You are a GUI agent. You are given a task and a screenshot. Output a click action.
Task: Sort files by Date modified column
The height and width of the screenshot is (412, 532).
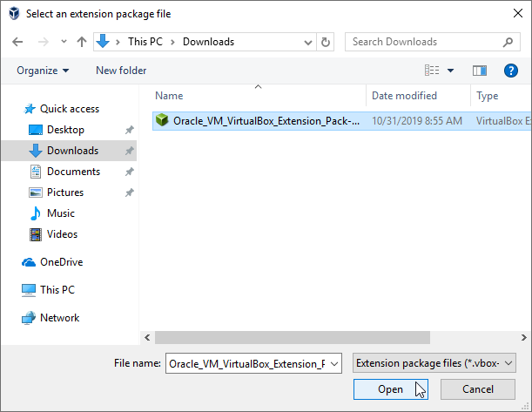click(x=404, y=96)
